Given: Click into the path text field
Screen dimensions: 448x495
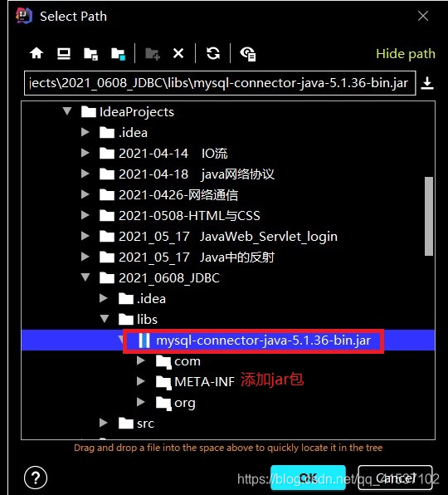Looking at the screenshot, I should pos(220,83).
